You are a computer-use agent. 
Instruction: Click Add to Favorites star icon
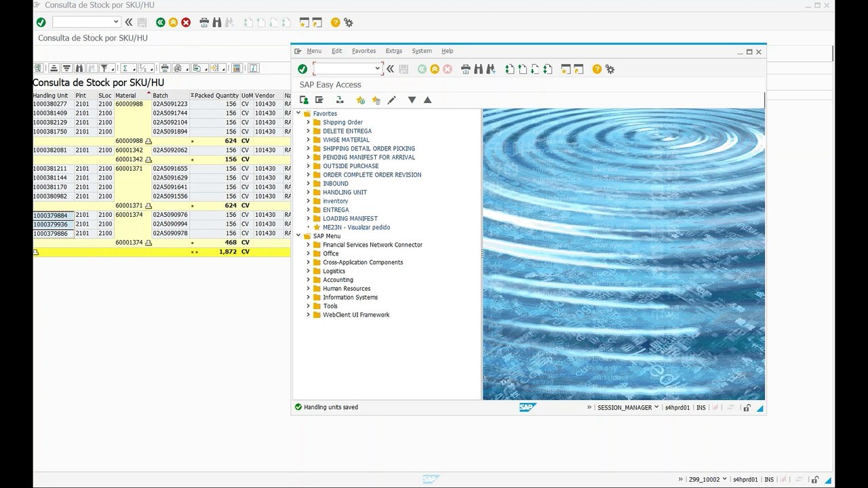pyautogui.click(x=360, y=100)
